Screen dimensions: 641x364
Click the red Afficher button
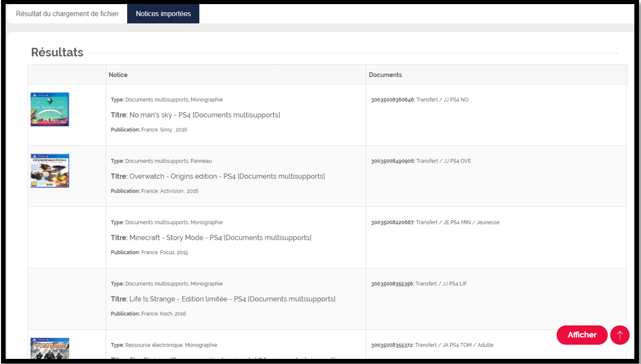(x=582, y=335)
